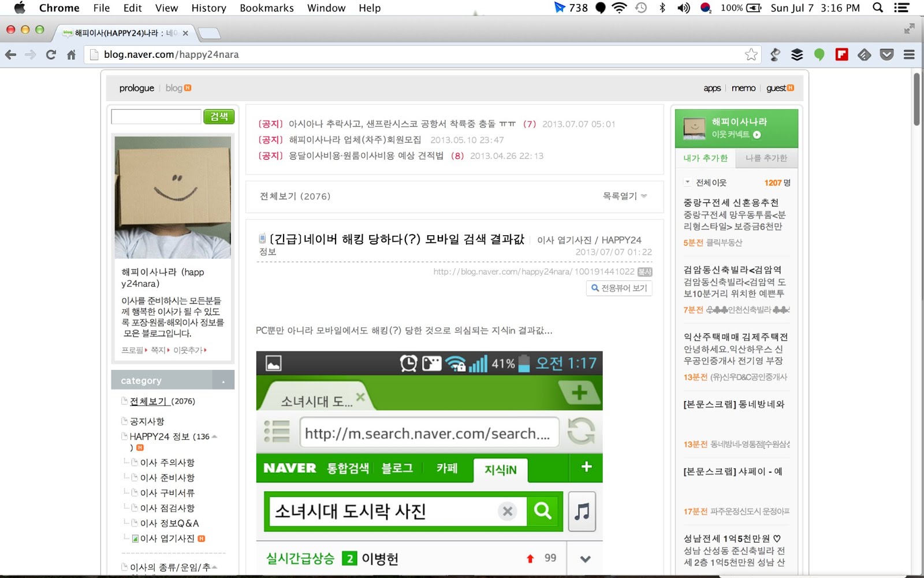Select 이사 정보Q&A category
The width and height of the screenshot is (924, 578).
(x=170, y=523)
